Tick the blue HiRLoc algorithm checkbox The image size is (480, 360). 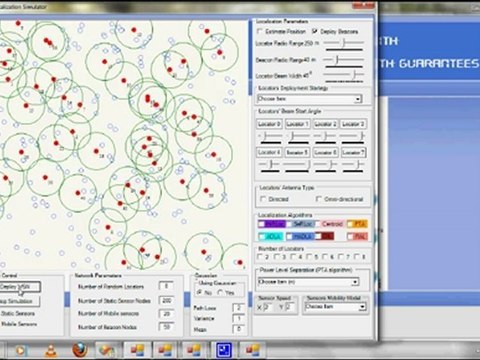coord(289,237)
